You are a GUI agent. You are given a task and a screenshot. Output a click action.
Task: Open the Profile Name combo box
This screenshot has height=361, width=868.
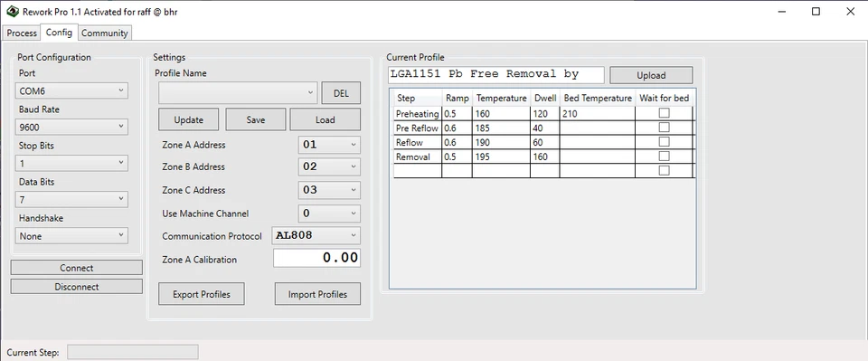coord(238,93)
